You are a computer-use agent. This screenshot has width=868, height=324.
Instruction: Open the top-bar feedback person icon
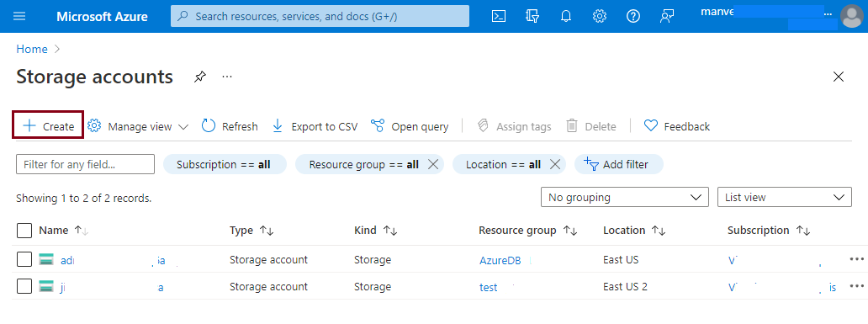666,16
